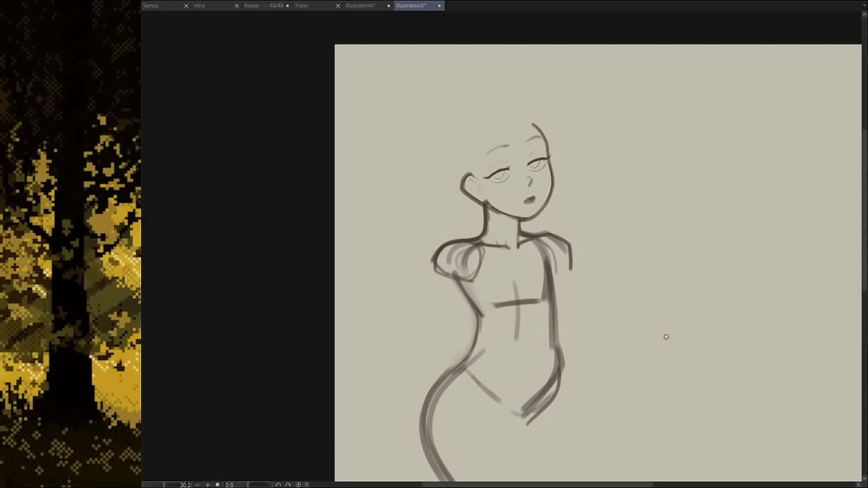
Task: Click the rotation angle field showing 0.0
Action: (229, 485)
